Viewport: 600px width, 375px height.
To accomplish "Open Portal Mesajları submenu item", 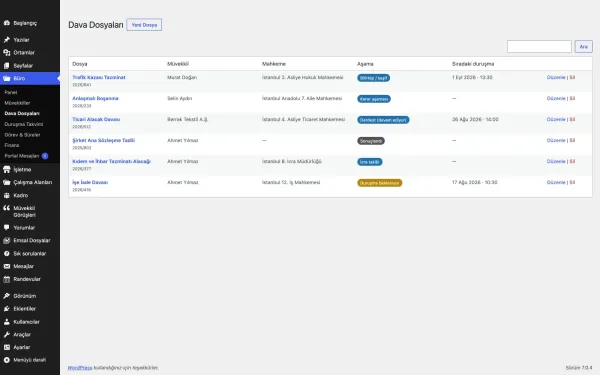I will 22,156.
